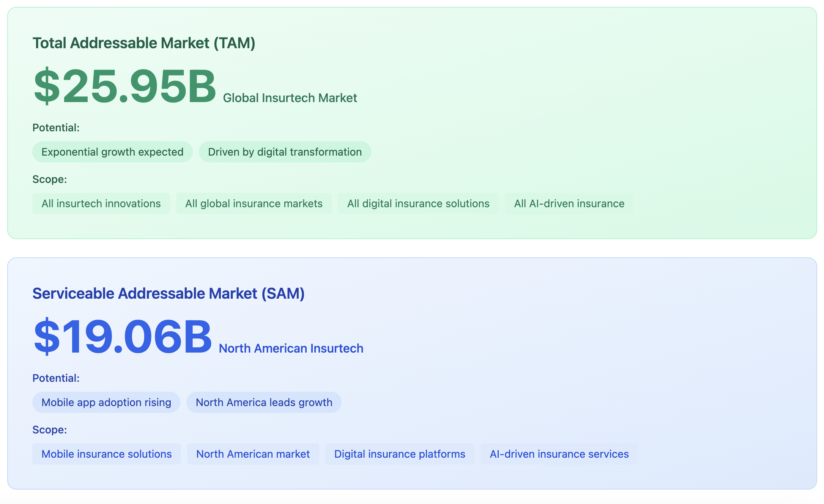Click the $25.95B market value

(125, 87)
